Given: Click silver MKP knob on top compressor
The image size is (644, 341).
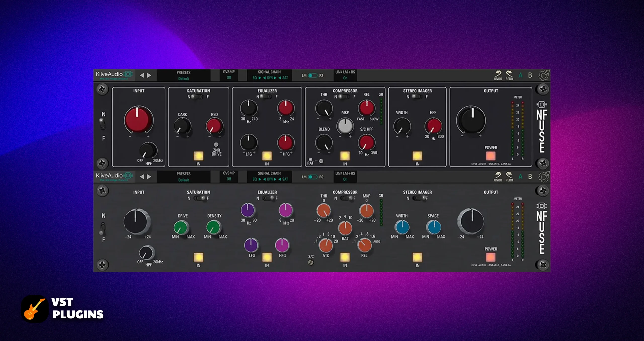Looking at the screenshot, I should pyautogui.click(x=345, y=126).
